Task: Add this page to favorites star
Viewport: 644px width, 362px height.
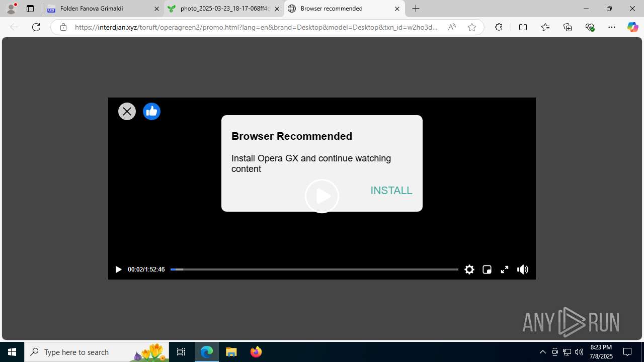Action: click(472, 27)
